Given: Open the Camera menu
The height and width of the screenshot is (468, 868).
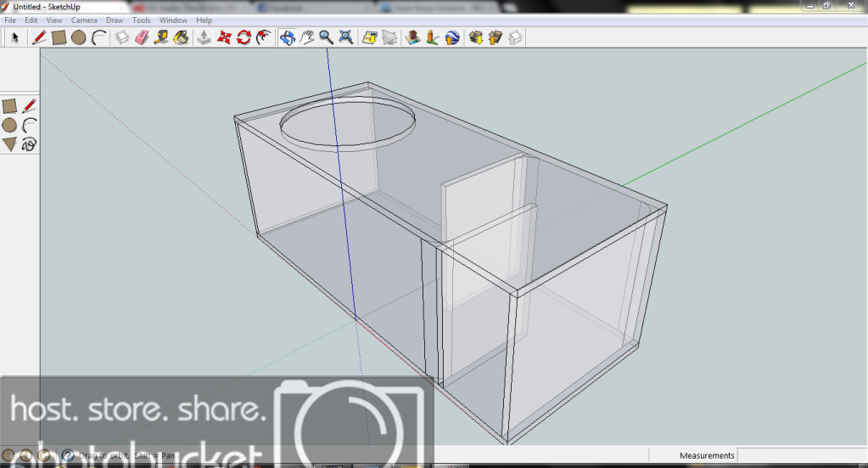Looking at the screenshot, I should (x=84, y=20).
